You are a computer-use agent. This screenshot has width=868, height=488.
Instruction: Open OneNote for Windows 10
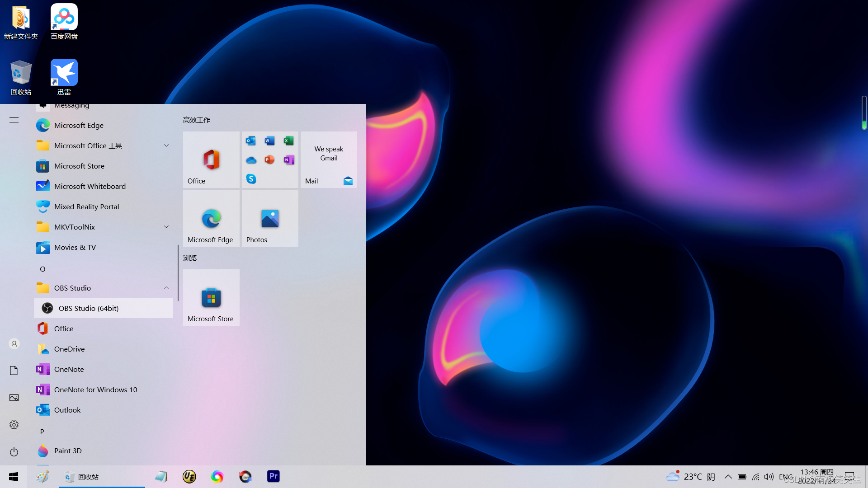pyautogui.click(x=103, y=389)
